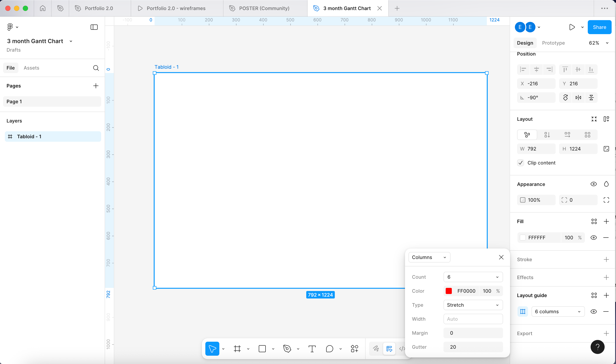Select freeform layout mode option

(527, 135)
